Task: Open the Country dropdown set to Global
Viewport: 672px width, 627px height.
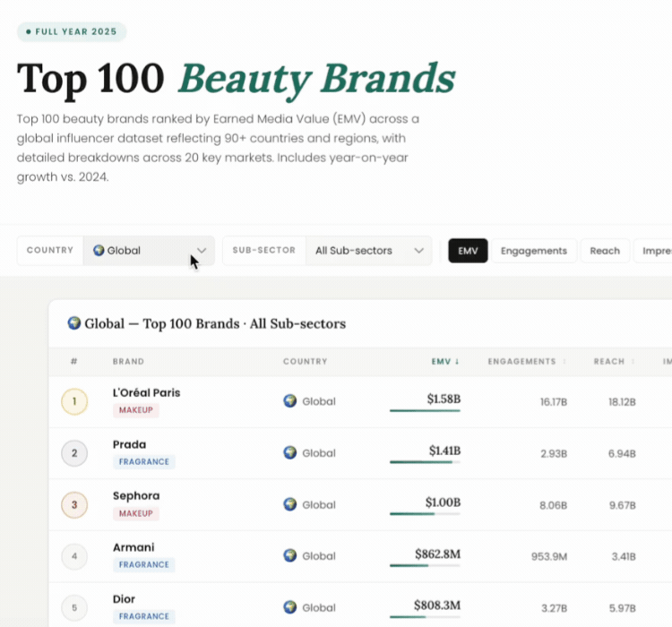Action: click(x=149, y=250)
